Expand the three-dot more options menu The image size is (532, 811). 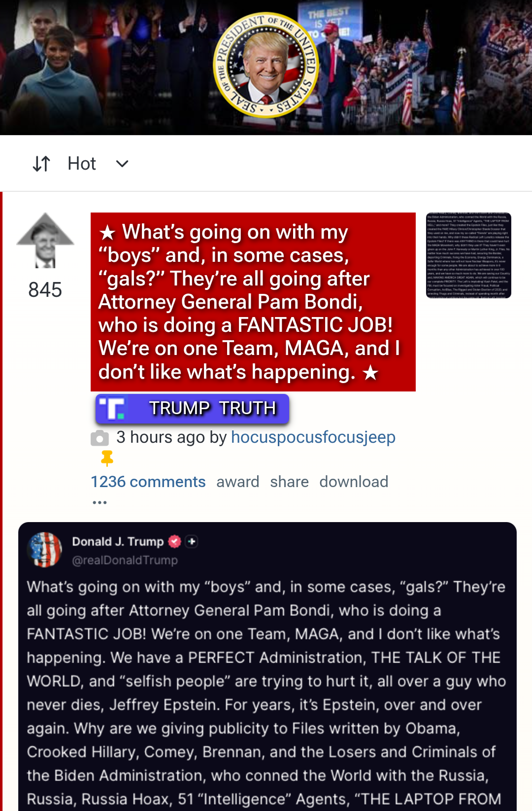(100, 502)
